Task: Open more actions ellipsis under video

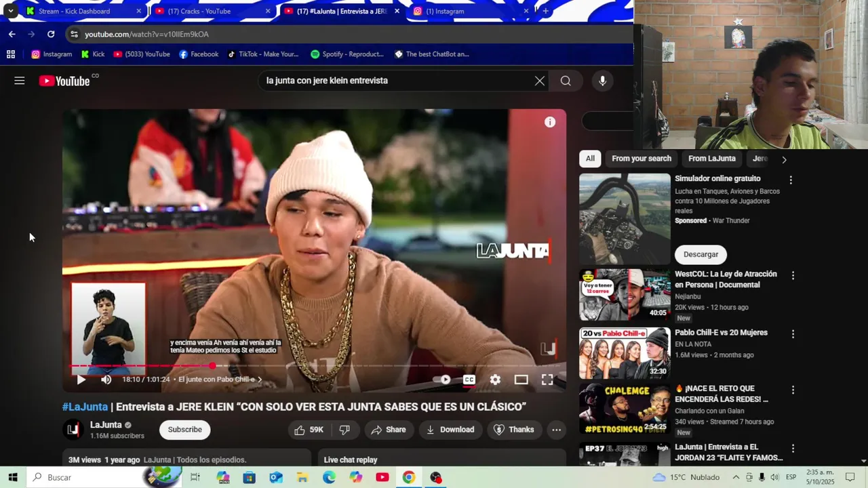Action: click(x=556, y=430)
